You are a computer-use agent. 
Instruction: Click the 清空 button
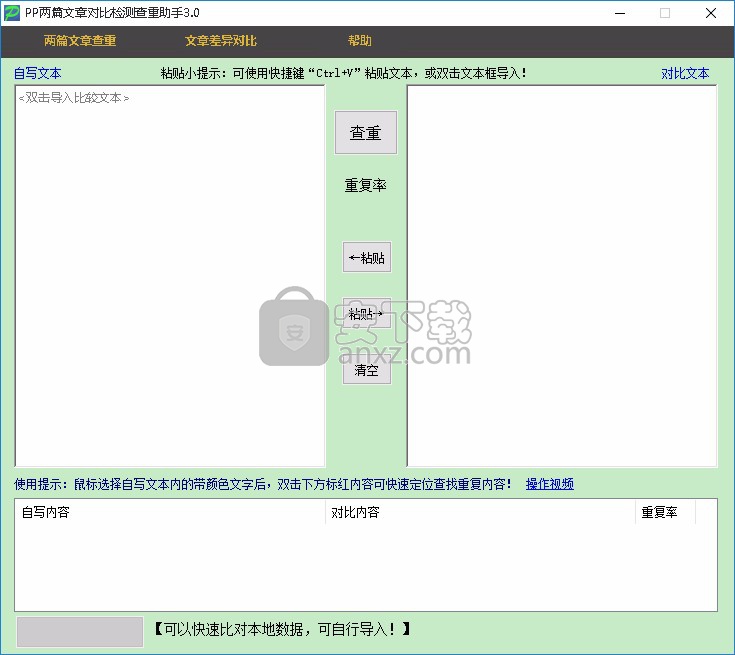tap(367, 370)
